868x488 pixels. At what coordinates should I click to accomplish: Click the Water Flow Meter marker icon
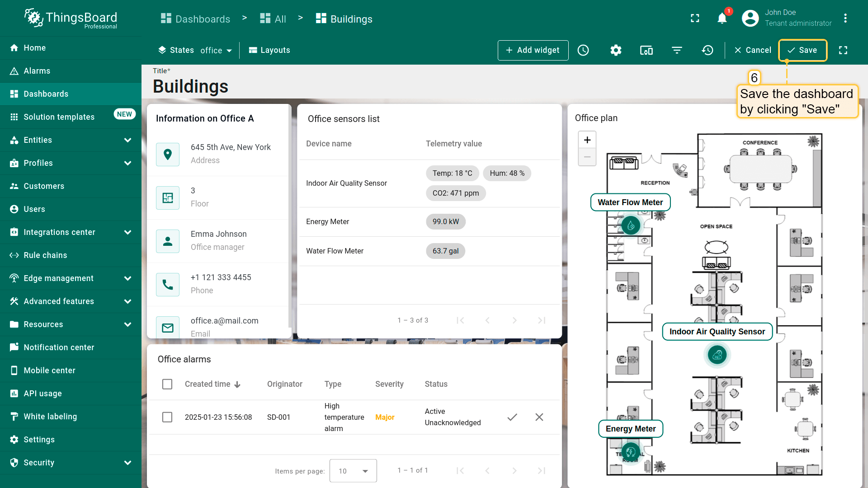(631, 225)
